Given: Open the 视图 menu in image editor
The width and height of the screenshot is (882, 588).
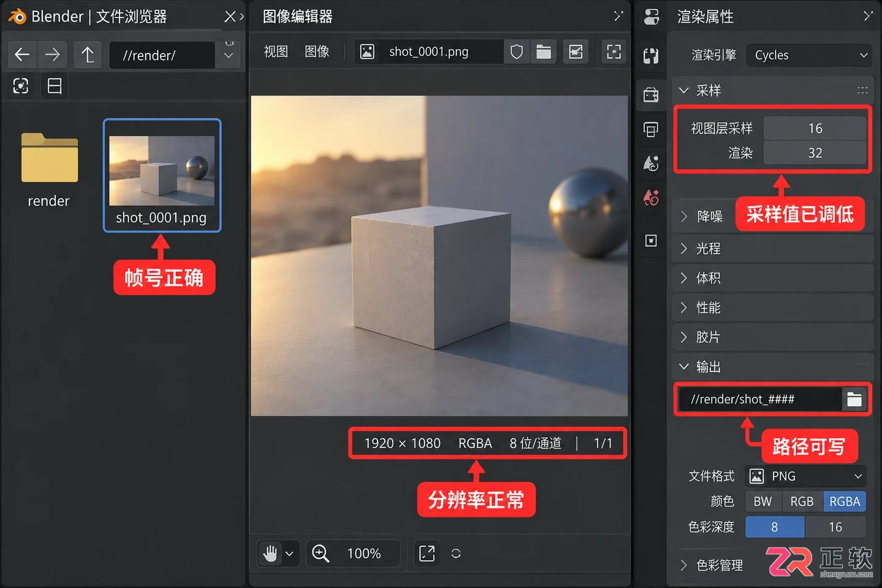Looking at the screenshot, I should [276, 52].
